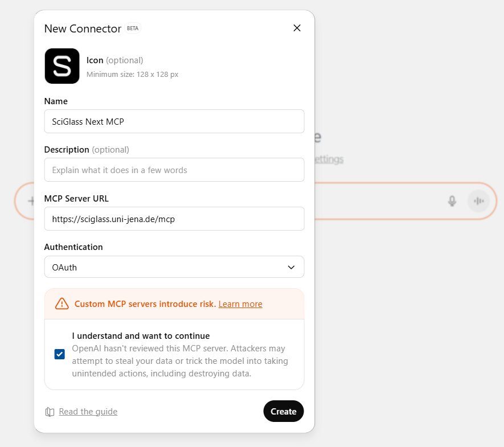Uncheck the risk acknowledgment checkbox
Image resolution: width=504 pixels, height=447 pixels.
point(60,354)
